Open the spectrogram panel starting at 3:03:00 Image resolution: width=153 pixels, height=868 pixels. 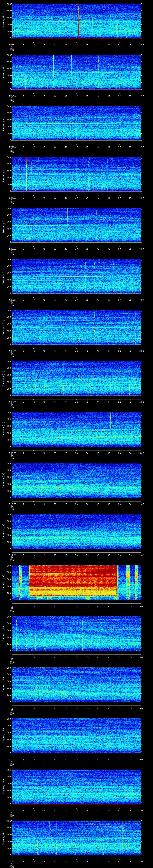77,123
